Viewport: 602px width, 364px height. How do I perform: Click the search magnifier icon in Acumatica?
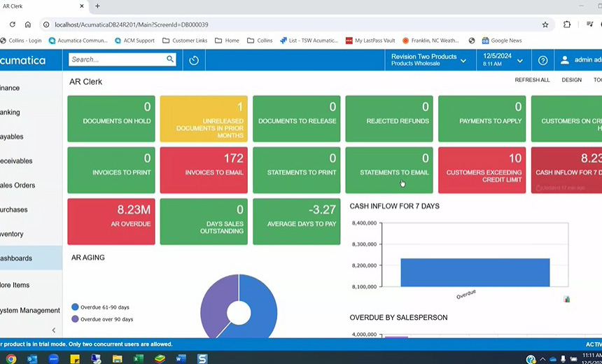(169, 59)
